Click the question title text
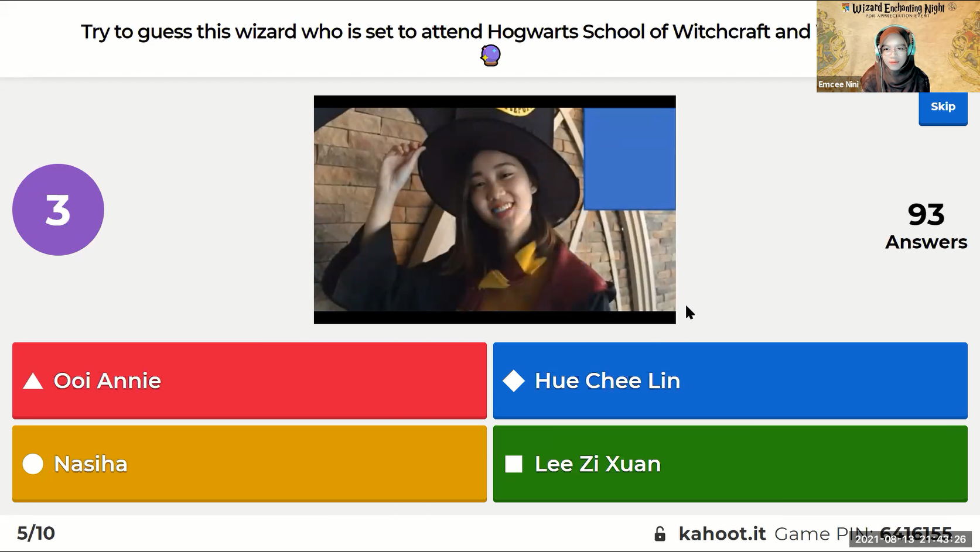This screenshot has height=552, width=980. (x=446, y=32)
